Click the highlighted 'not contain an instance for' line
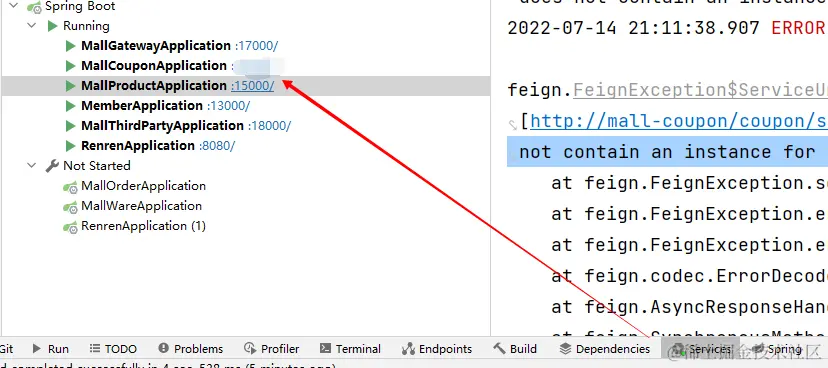Viewport: 828px width, 368px height. [667, 152]
